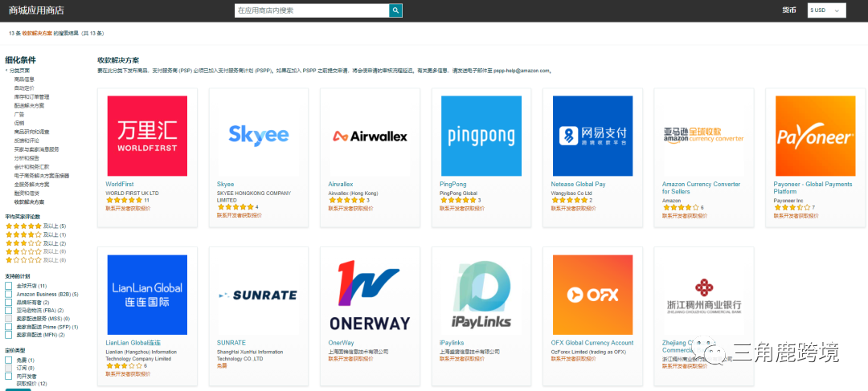Select the 商品信息 category
Viewport: 868px width, 391px height.
coord(24,79)
